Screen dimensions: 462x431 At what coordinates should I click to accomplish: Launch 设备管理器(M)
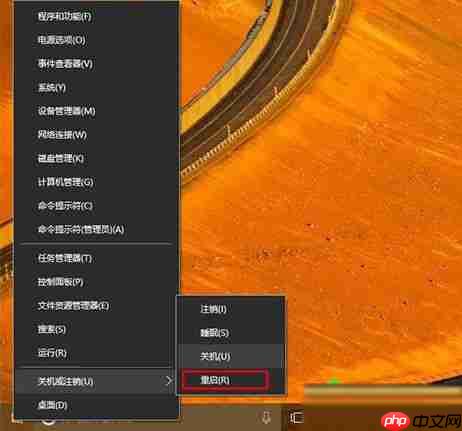point(97,111)
